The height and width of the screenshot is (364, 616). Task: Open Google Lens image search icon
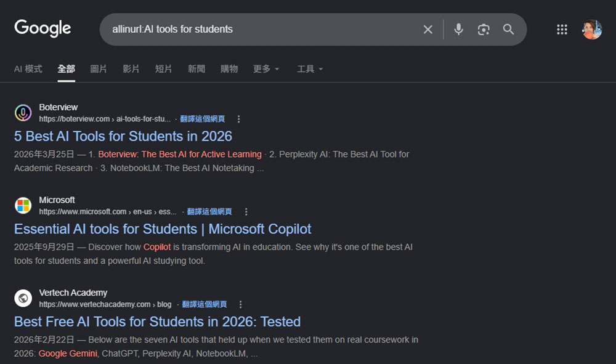pos(484,30)
